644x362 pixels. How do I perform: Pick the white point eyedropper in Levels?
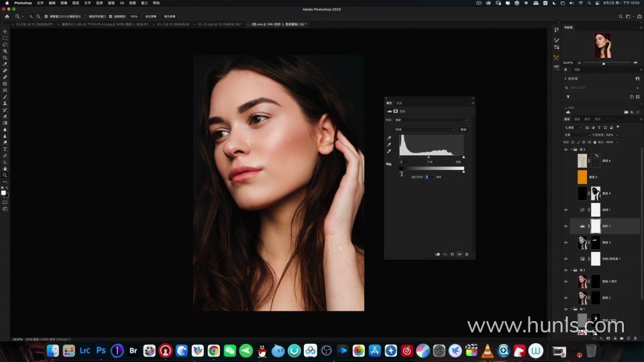pyautogui.click(x=389, y=151)
